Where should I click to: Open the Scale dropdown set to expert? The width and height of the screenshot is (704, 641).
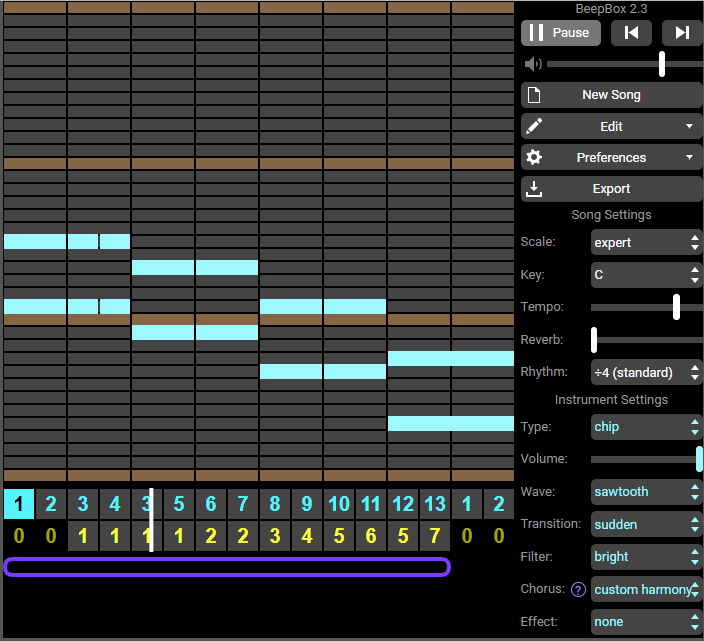pos(646,242)
